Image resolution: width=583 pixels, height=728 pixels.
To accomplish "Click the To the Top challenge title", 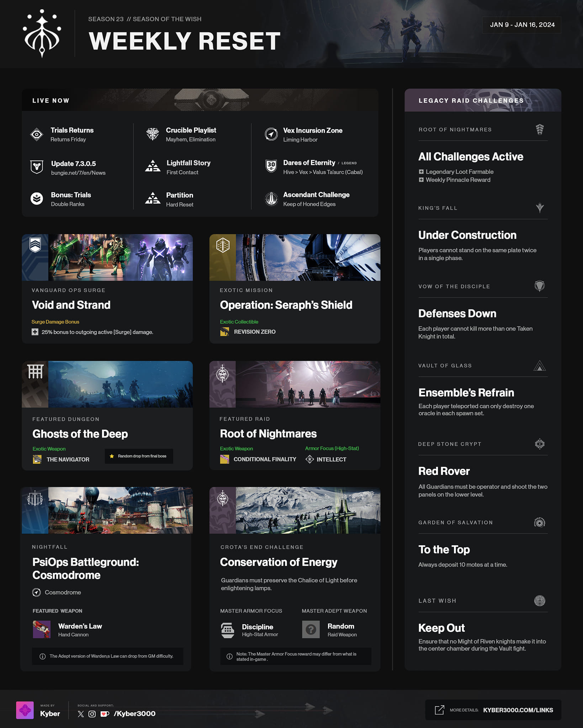I will coord(444,550).
